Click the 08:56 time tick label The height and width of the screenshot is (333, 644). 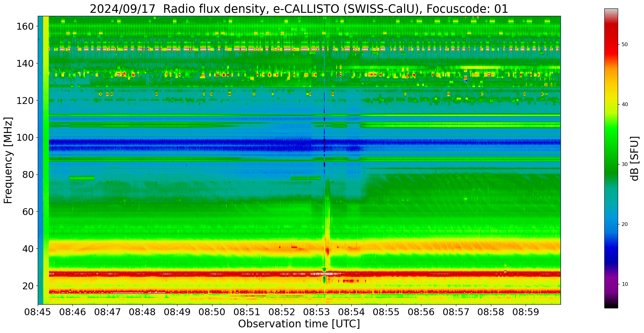click(421, 312)
